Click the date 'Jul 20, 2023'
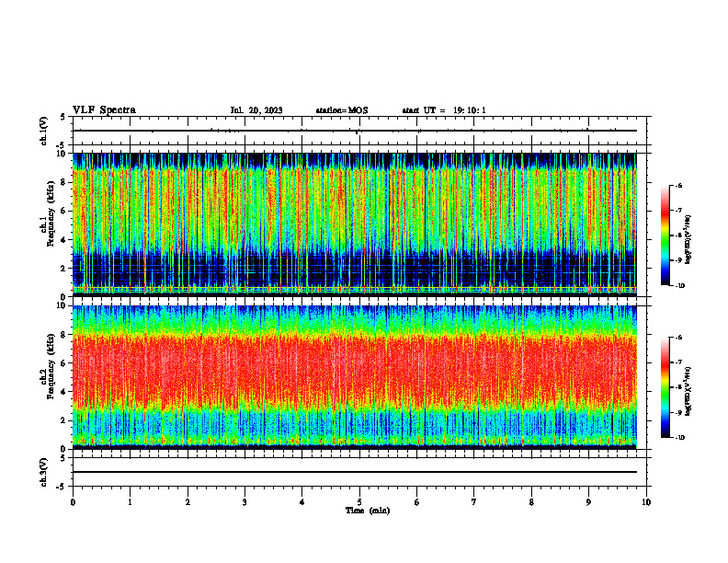This screenshot has width=728, height=563. (256, 110)
